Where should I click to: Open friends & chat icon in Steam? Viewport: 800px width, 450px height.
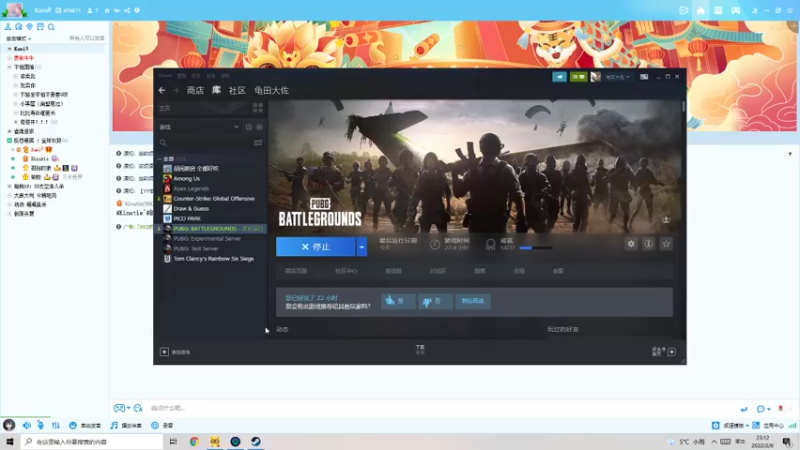[x=671, y=352]
